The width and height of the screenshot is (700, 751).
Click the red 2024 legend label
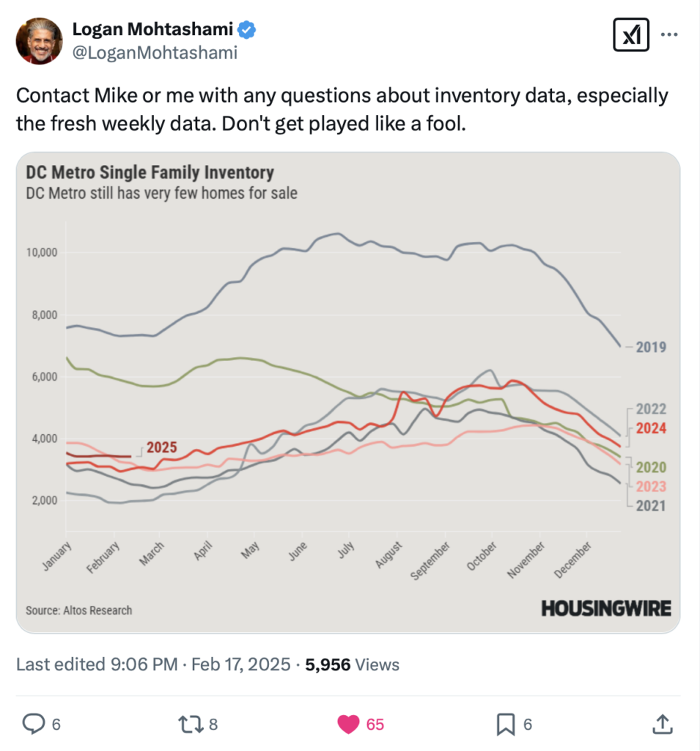pyautogui.click(x=651, y=428)
